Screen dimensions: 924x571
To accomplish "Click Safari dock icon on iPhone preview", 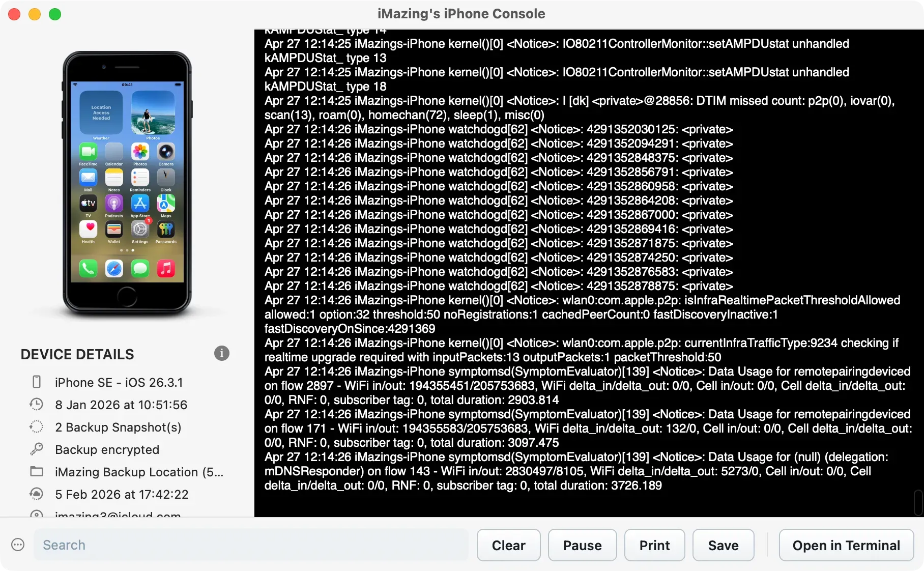I will click(x=114, y=268).
